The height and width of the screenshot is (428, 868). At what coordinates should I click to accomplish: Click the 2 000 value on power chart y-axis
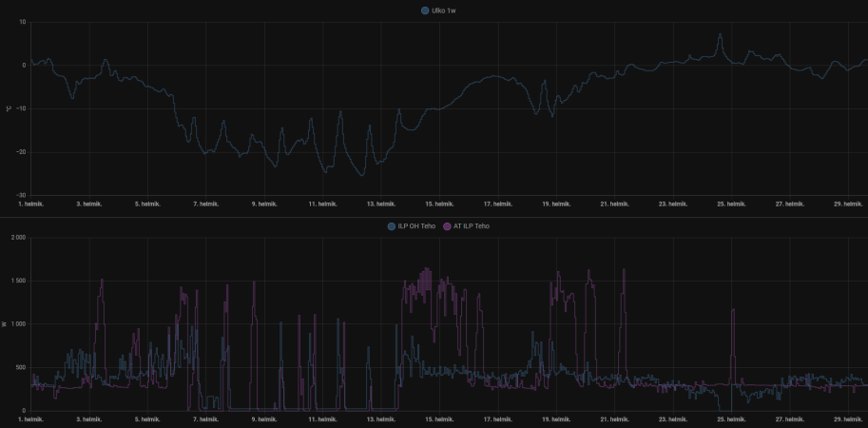pos(16,238)
